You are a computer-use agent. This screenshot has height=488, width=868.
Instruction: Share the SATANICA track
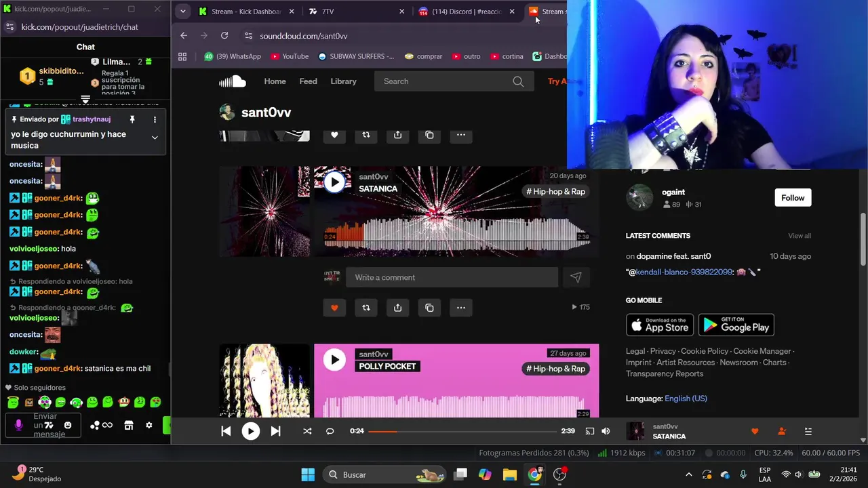[x=398, y=308]
